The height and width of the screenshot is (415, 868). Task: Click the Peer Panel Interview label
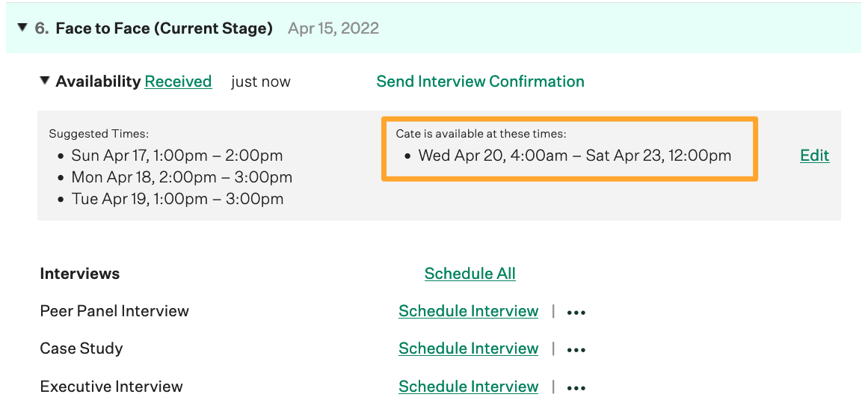(114, 311)
